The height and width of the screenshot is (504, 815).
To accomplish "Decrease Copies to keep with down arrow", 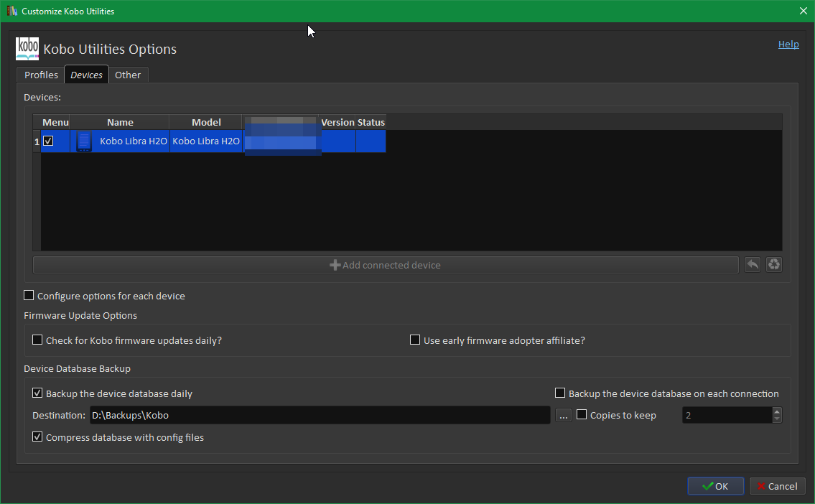I will pyautogui.click(x=777, y=419).
